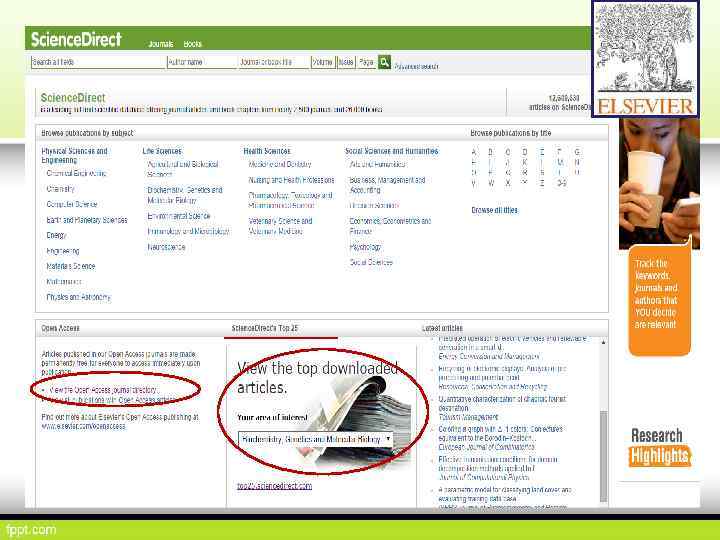Focus the Page field
This screenshot has width=720, height=540.
tap(366, 62)
